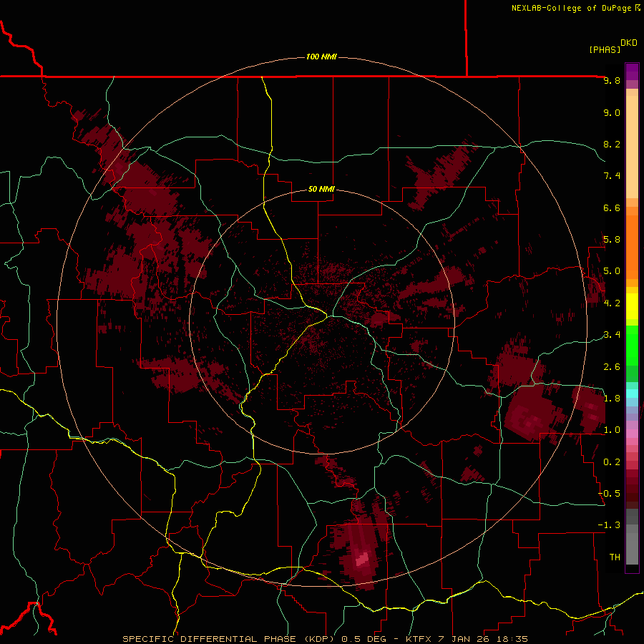Click the 9.0 scale value
The height and width of the screenshot is (644, 644).
pyautogui.click(x=612, y=112)
